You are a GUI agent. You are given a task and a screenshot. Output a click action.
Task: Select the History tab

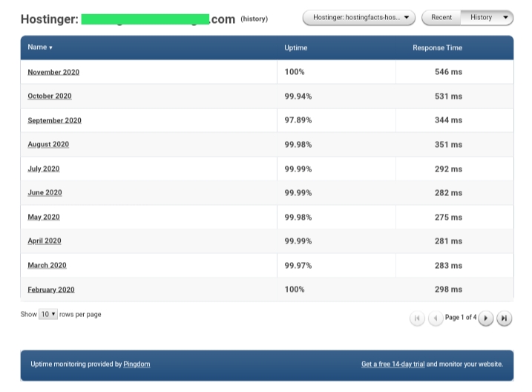click(x=481, y=17)
